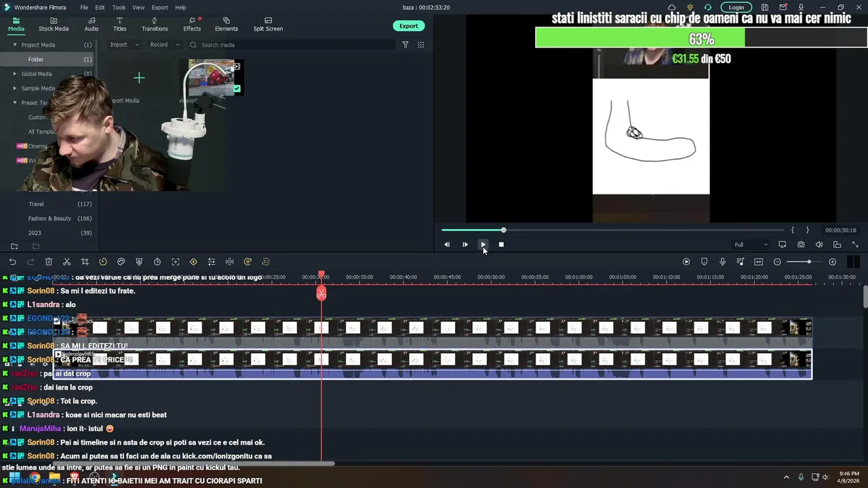Image resolution: width=868 pixels, height=488 pixels.
Task: Click the support headset icon
Action: pyautogui.click(x=708, y=7)
